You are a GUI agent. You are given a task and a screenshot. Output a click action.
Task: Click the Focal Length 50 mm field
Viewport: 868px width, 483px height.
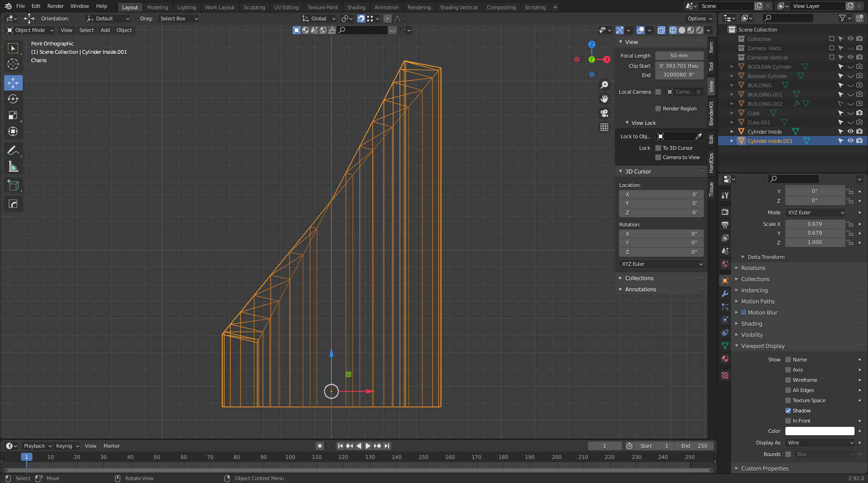coord(679,56)
